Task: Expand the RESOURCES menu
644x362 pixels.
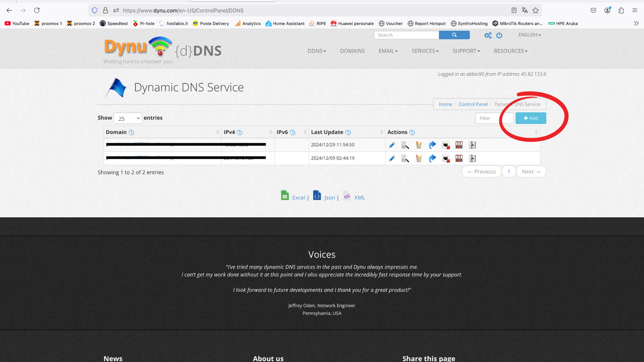Action: (511, 51)
